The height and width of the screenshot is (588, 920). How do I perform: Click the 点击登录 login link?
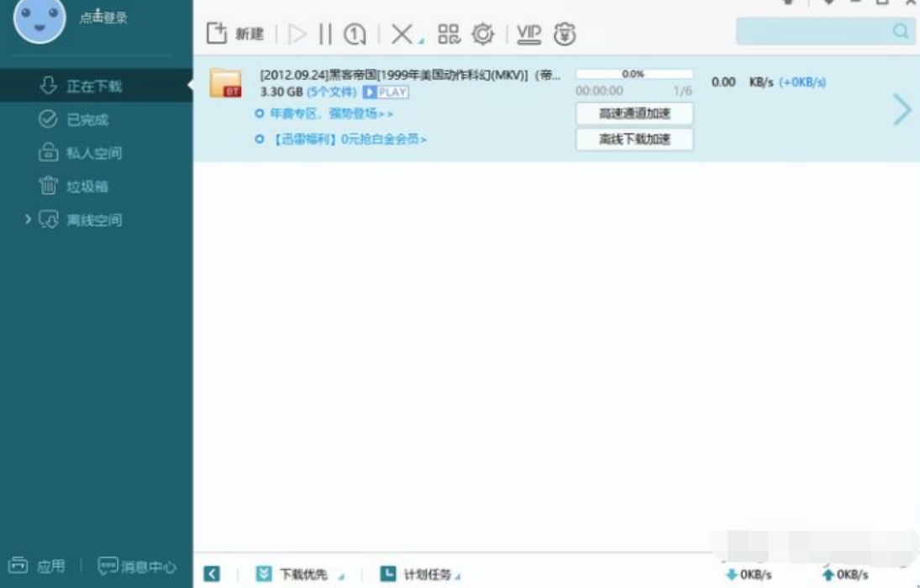pyautogui.click(x=103, y=17)
